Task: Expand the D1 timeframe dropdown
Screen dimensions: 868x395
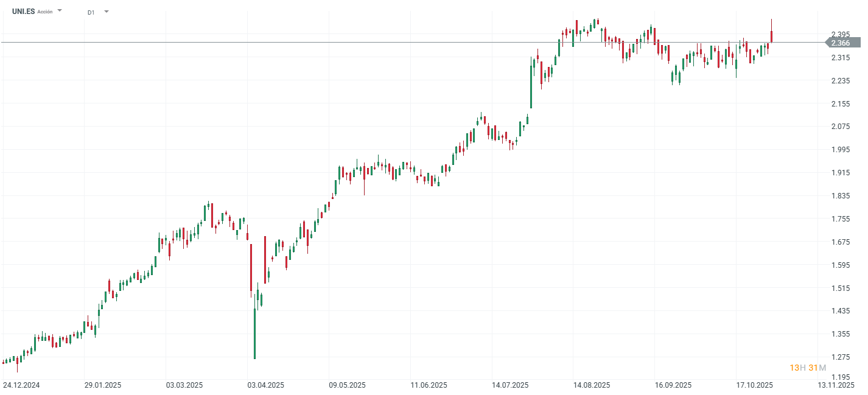Action: (x=107, y=12)
